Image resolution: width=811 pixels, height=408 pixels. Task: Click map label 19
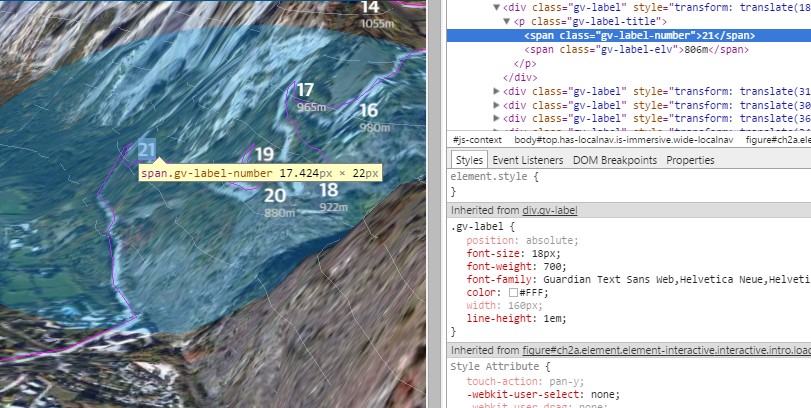[x=264, y=154]
